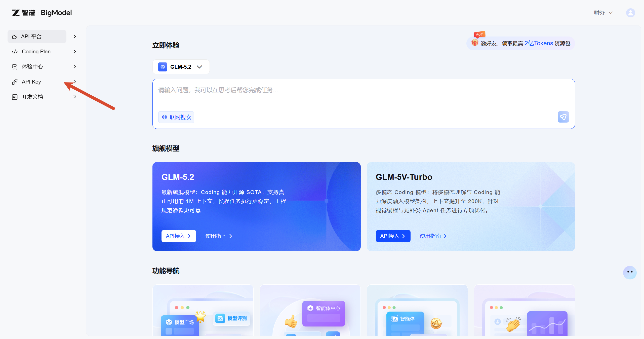Expand the Coding Plan chevron

point(75,52)
